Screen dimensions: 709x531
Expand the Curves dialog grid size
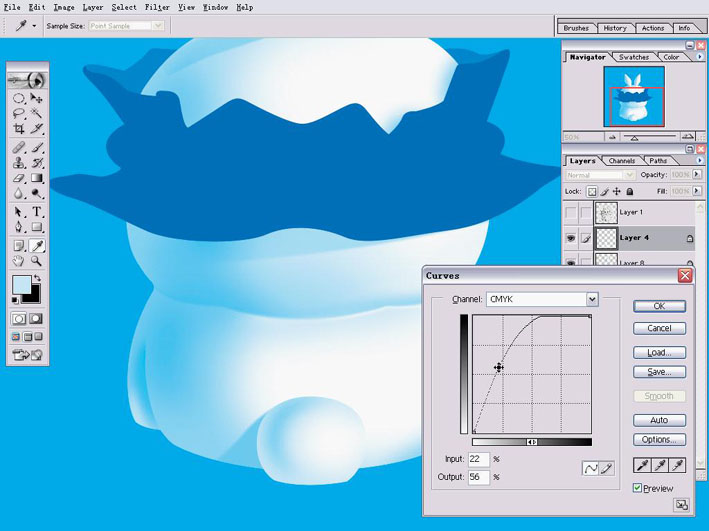click(681, 504)
